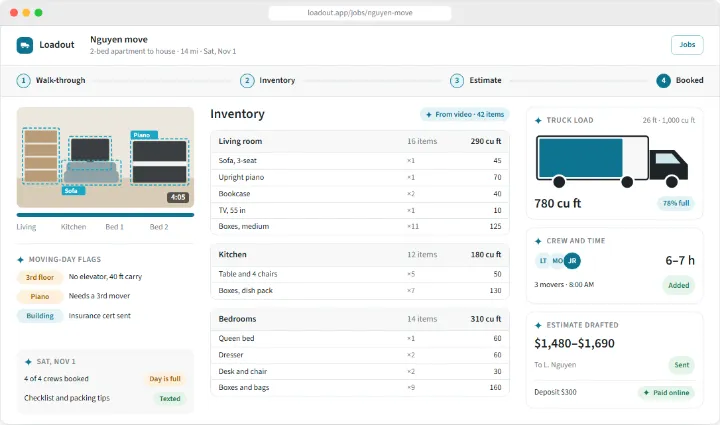Select the LT crew avatar
720x425 pixels.
click(543, 261)
